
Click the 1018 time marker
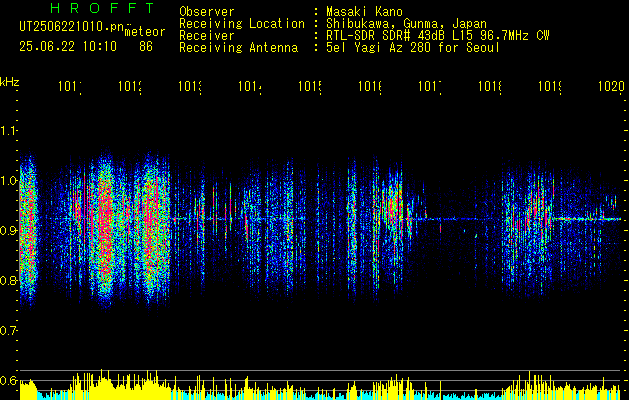coord(490,86)
